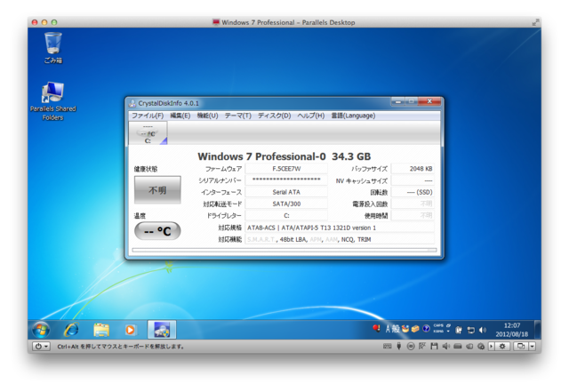Open the Parallels Shared Folders desktop icon
The height and width of the screenshot is (392, 569).
coord(53,101)
